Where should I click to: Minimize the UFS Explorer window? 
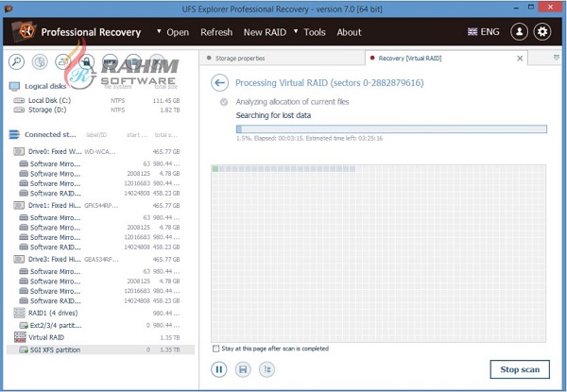tap(516, 8)
